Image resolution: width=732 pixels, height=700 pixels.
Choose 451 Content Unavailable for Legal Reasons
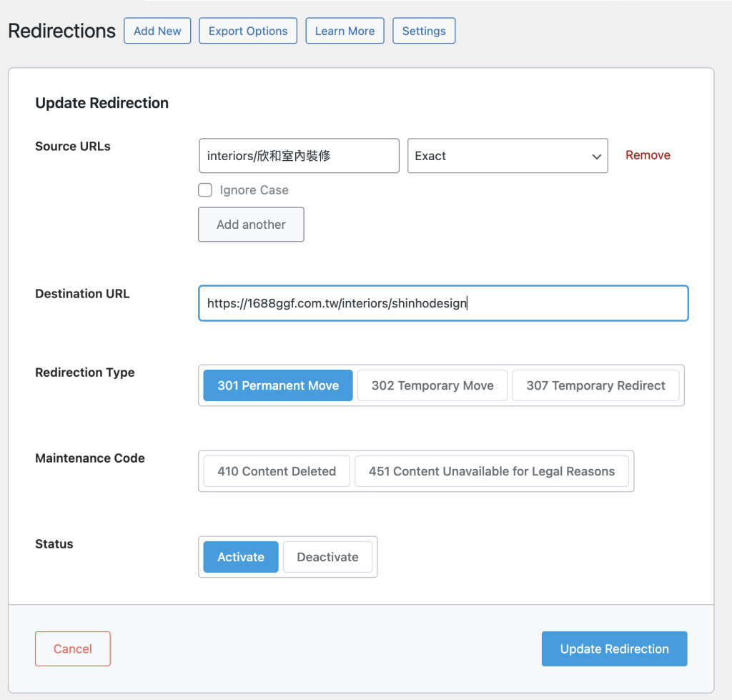coord(492,471)
